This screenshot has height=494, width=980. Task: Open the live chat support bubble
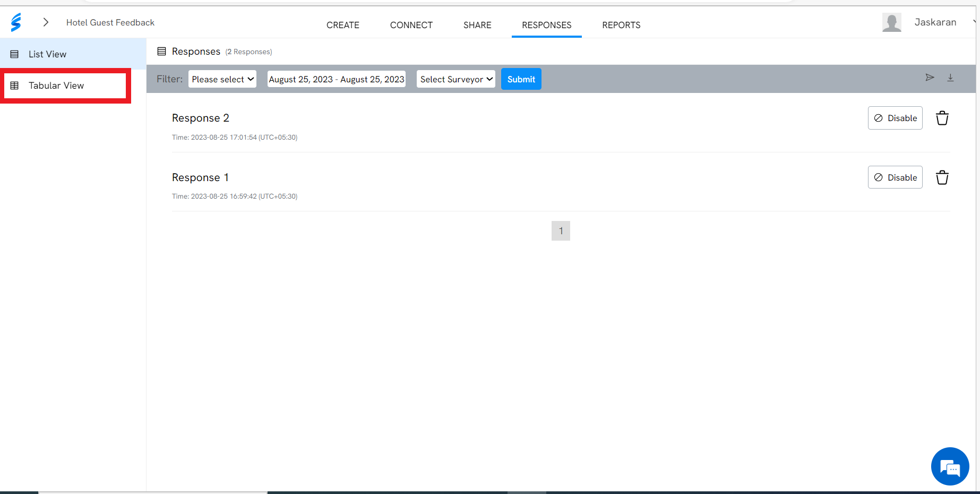click(x=950, y=467)
